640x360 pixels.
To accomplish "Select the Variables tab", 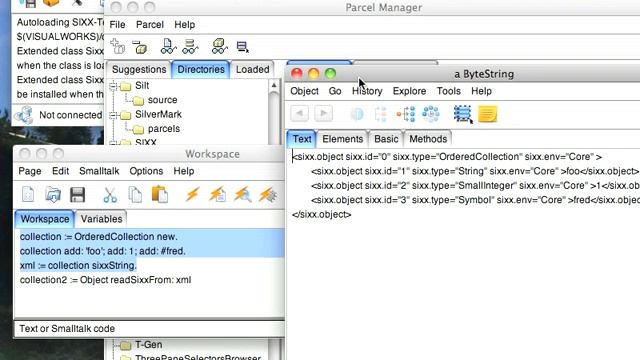I will 101,219.
